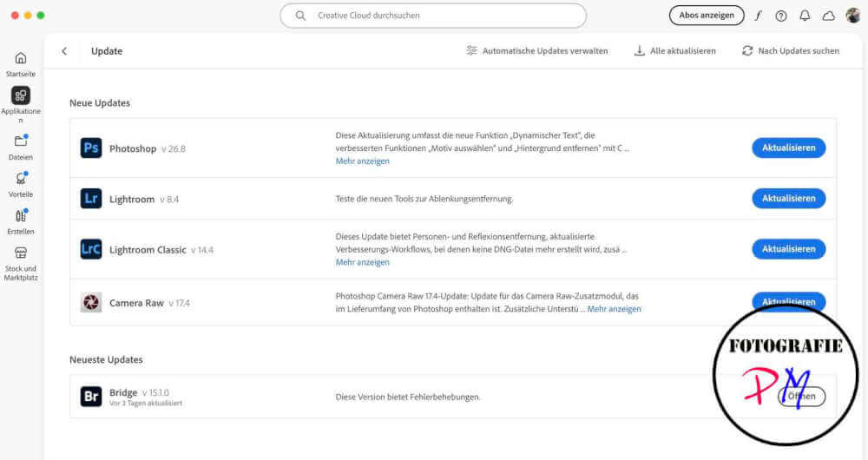Select the Applikationen sidebar icon
Viewport: 868px width, 460px height.
(21, 95)
